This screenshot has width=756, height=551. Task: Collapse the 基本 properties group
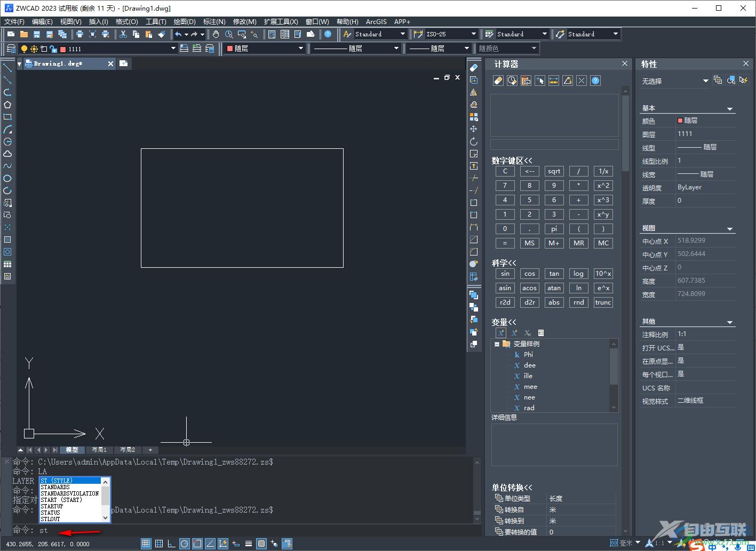[730, 109]
